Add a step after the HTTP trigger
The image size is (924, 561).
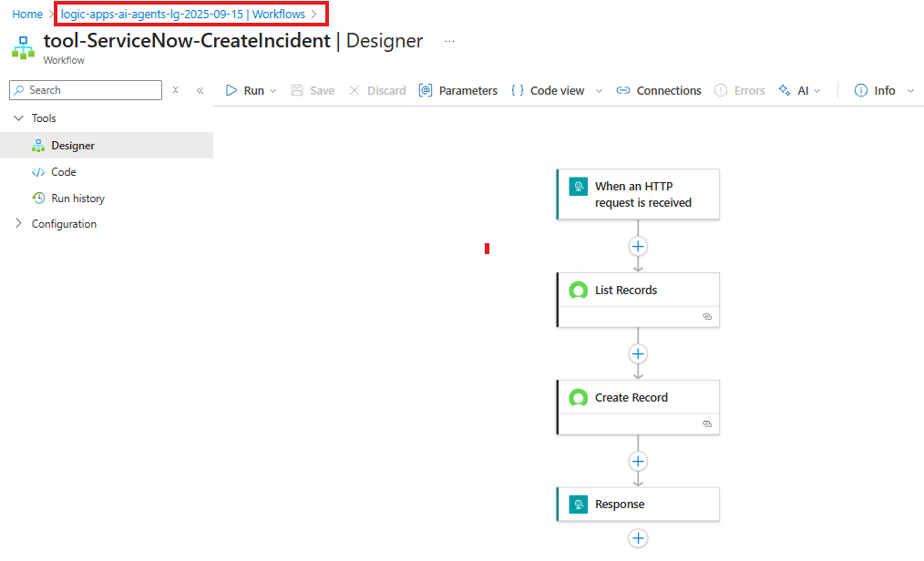638,246
